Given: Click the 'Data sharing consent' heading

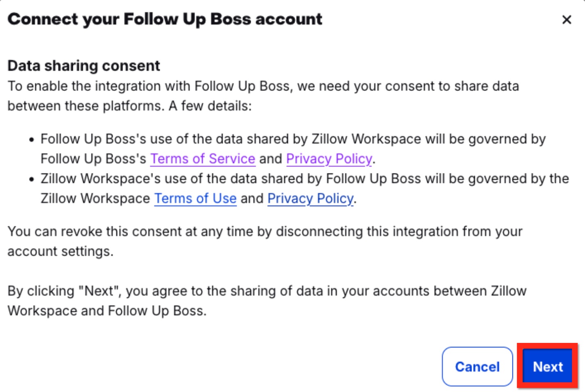Looking at the screenshot, I should (84, 66).
